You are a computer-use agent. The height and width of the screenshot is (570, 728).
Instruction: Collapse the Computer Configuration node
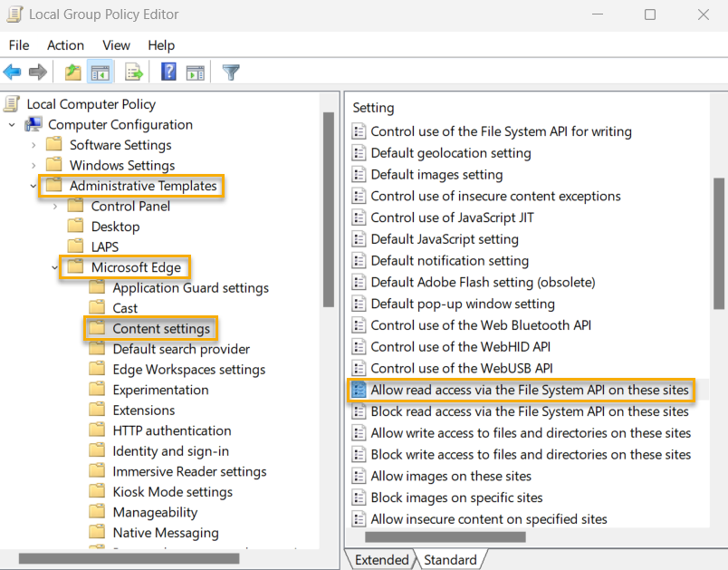click(x=12, y=124)
